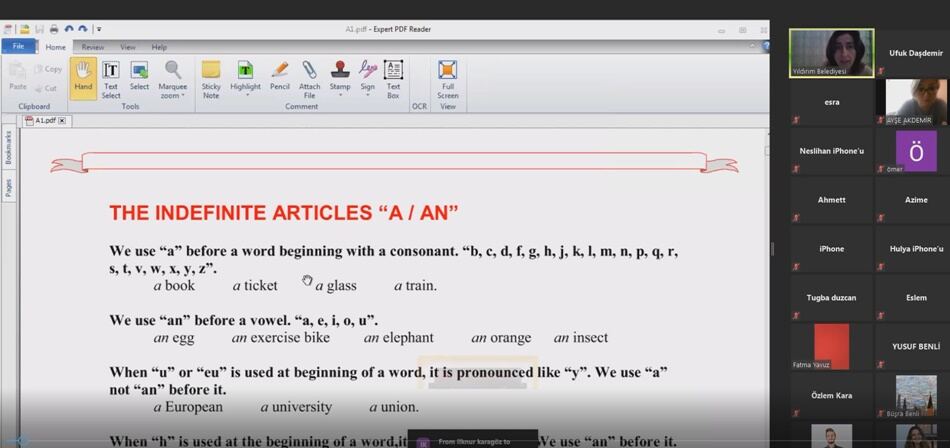Activate the Text Select tool

[x=111, y=79]
